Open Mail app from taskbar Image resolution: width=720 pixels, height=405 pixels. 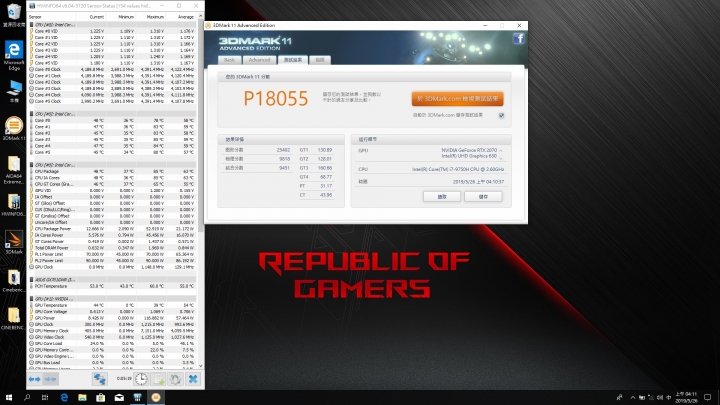(x=119, y=397)
